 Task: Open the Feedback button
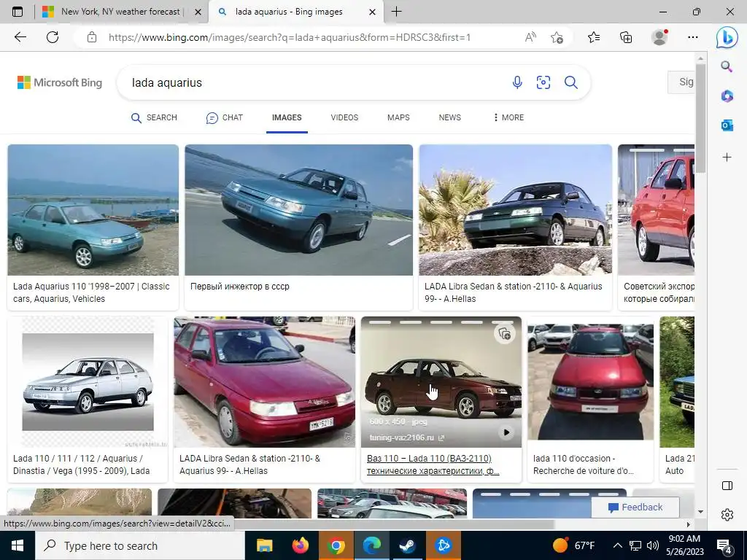(635, 507)
